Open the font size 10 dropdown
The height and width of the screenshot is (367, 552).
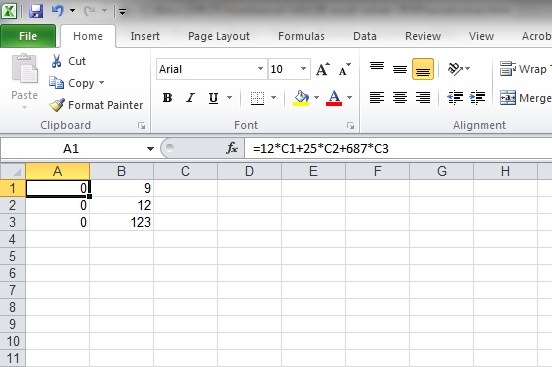pos(303,69)
